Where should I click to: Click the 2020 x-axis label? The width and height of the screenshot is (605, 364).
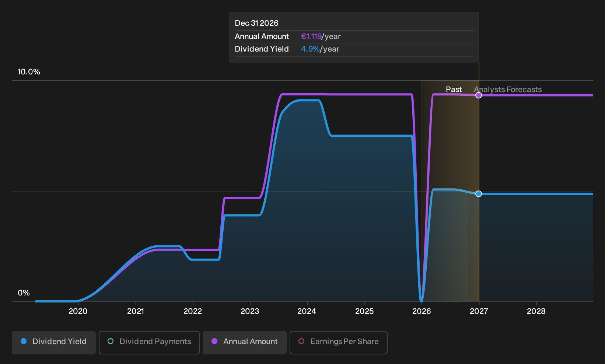coord(78,311)
